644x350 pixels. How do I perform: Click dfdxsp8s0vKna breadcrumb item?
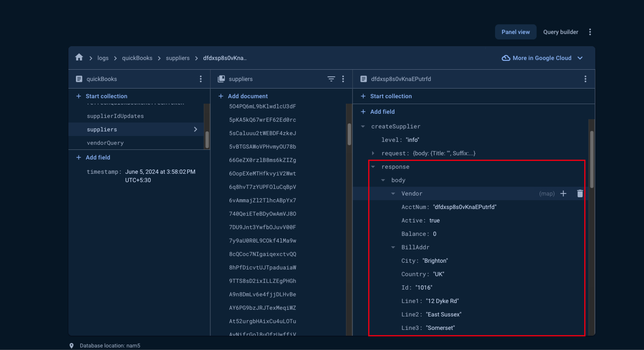[x=225, y=58]
